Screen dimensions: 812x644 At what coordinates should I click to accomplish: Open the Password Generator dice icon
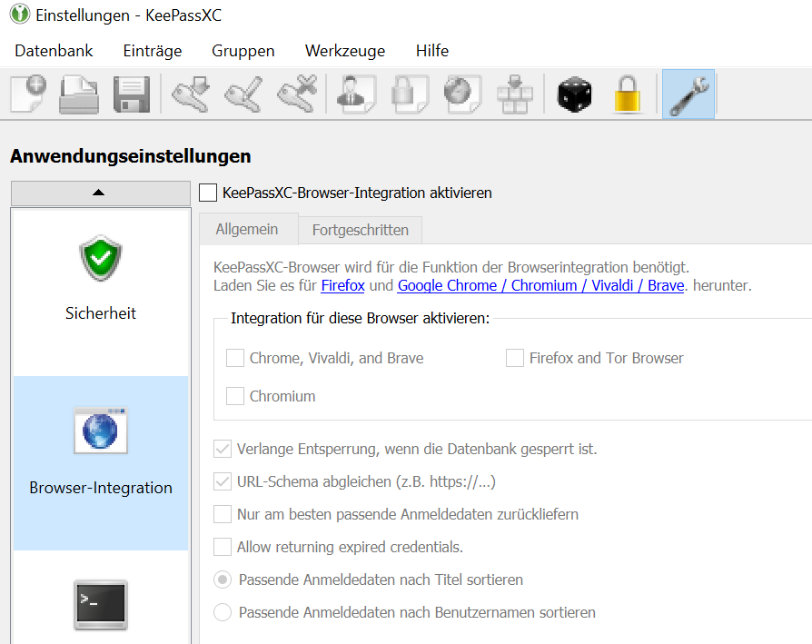pyautogui.click(x=574, y=94)
